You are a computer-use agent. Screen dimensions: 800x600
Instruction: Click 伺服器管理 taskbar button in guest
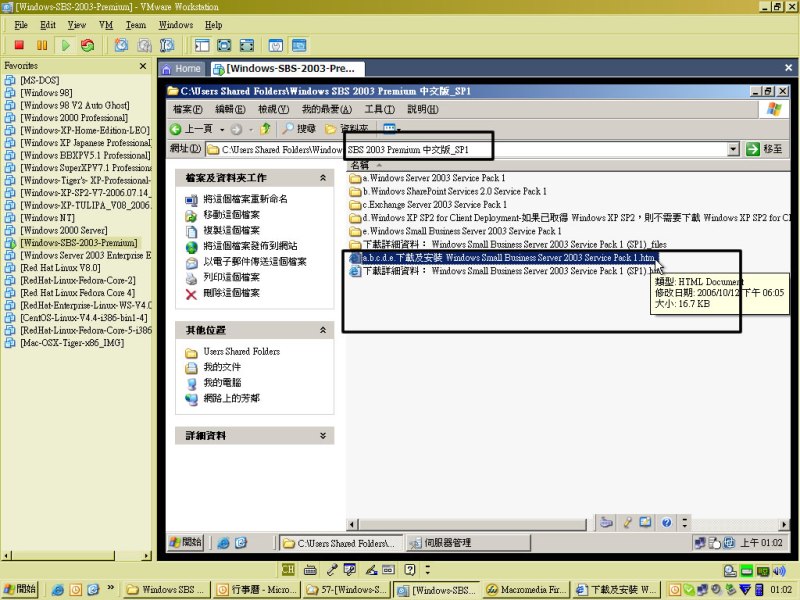tap(468, 543)
